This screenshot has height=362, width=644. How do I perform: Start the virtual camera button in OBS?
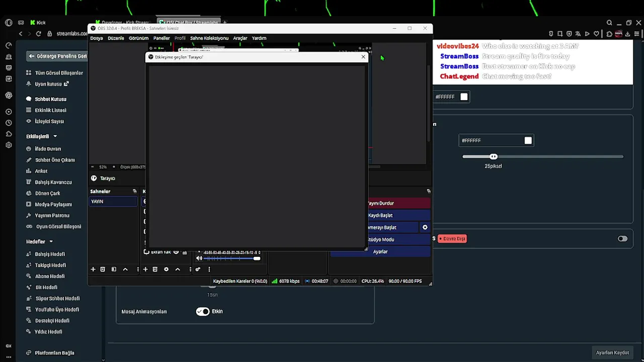click(x=393, y=227)
